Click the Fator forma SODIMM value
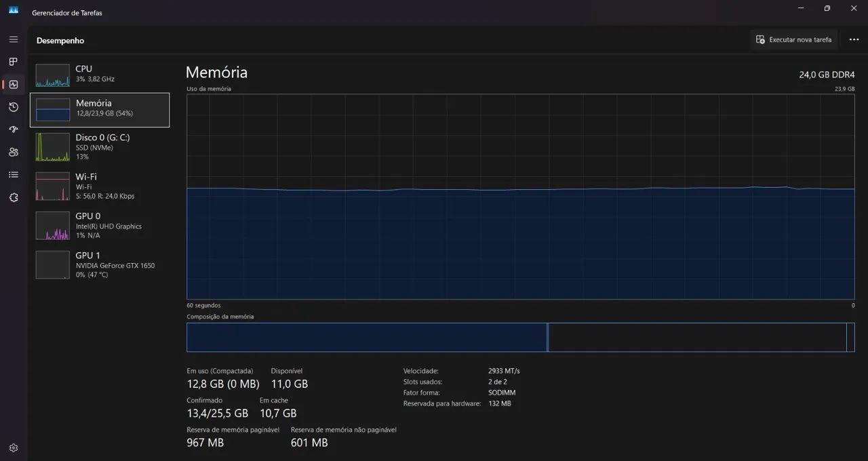The width and height of the screenshot is (868, 461). (502, 393)
